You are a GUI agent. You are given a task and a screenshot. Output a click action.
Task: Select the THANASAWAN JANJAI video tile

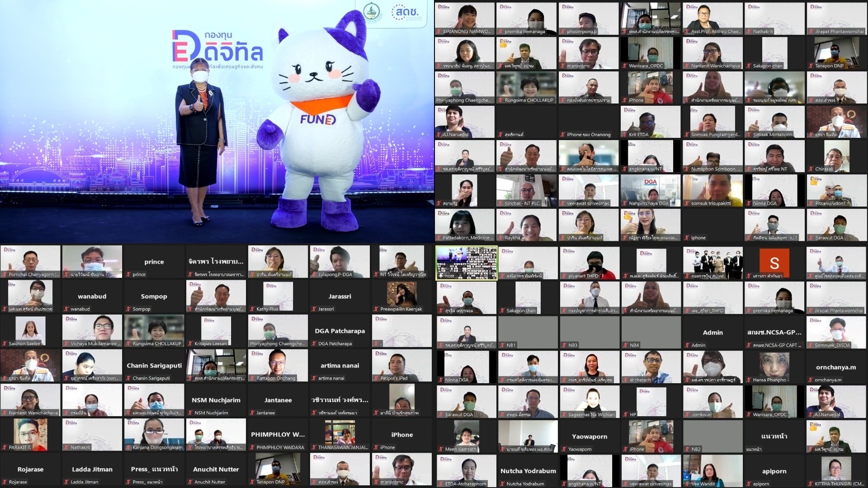[x=340, y=434]
